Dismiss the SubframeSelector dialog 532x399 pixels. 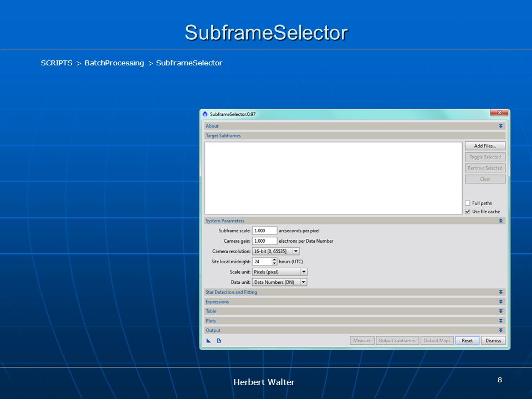click(x=493, y=341)
